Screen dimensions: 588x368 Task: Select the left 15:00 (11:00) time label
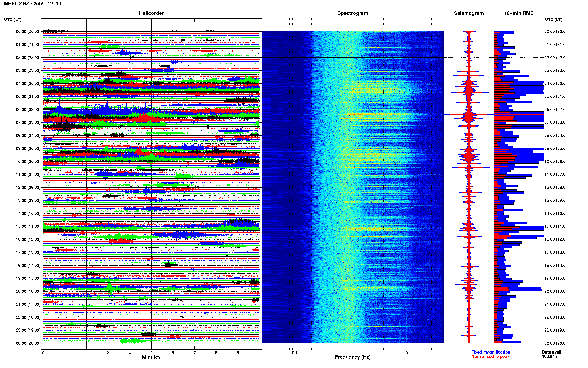pos(28,226)
